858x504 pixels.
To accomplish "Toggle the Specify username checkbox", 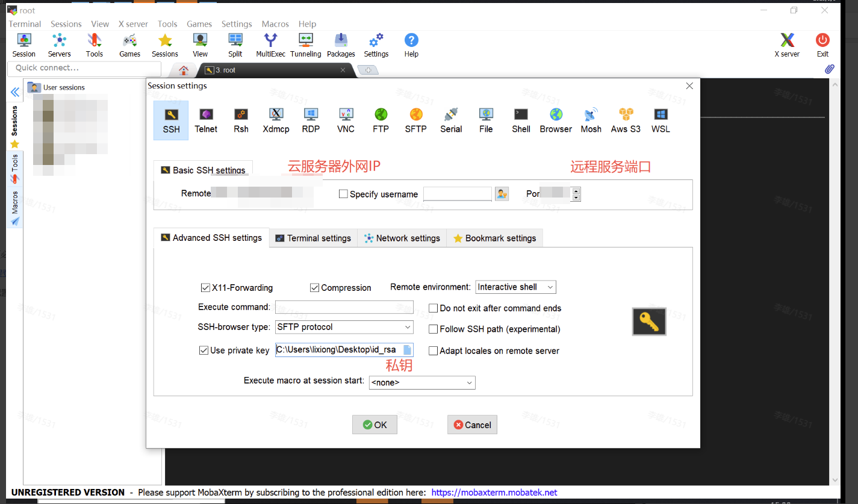I will pos(343,194).
